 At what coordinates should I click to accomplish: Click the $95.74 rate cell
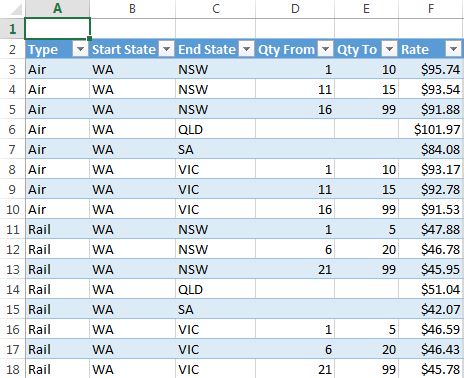[431, 69]
